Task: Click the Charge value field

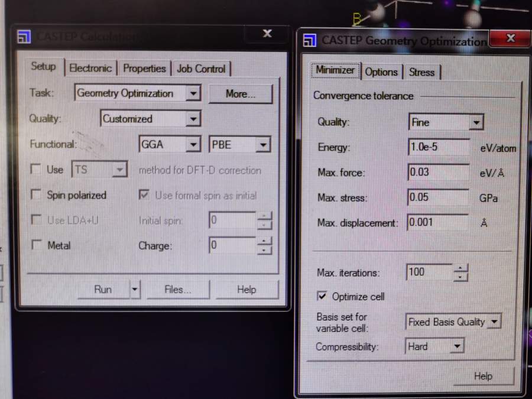Action: point(232,245)
